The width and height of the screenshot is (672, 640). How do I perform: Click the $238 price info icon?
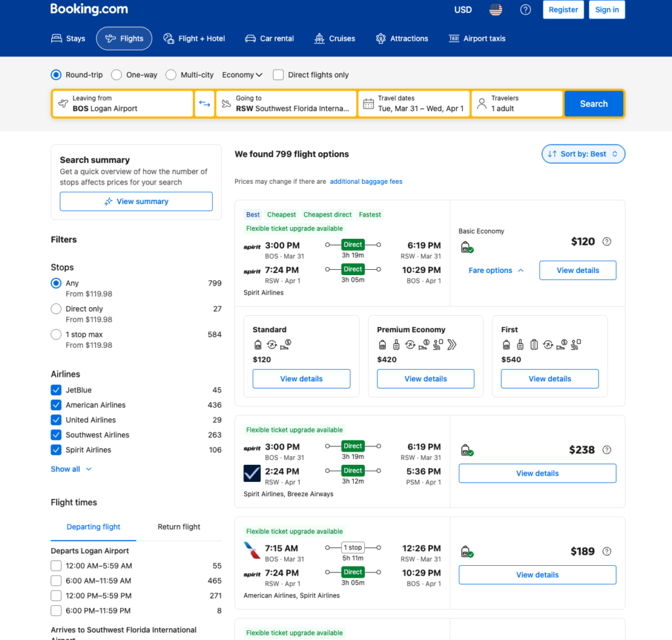[x=607, y=450]
